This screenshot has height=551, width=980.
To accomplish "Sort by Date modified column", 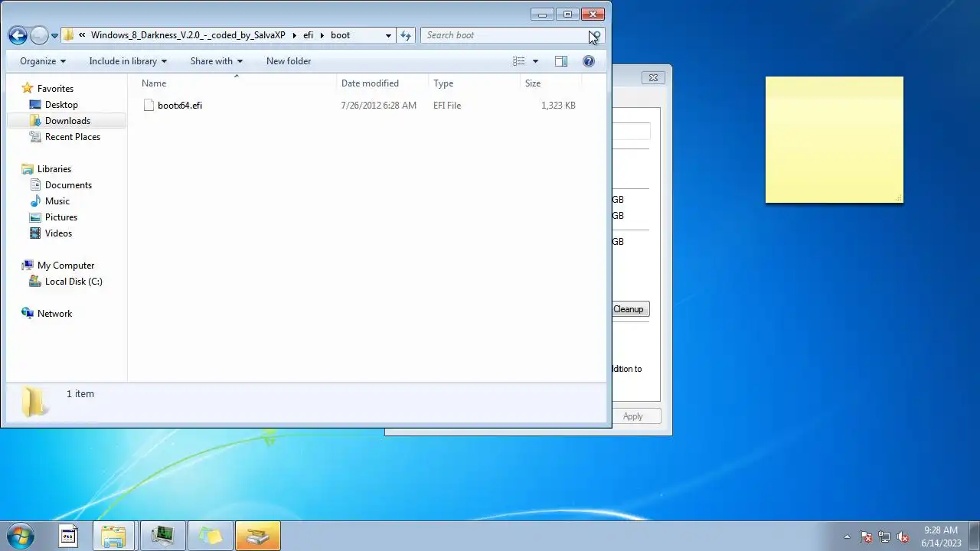I will [383, 83].
